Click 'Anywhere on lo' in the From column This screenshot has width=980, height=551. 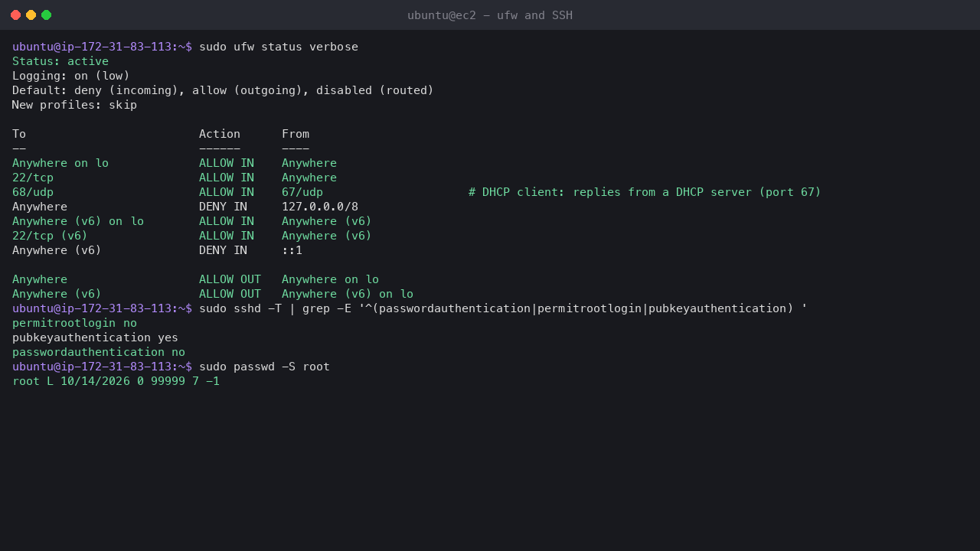click(x=330, y=279)
